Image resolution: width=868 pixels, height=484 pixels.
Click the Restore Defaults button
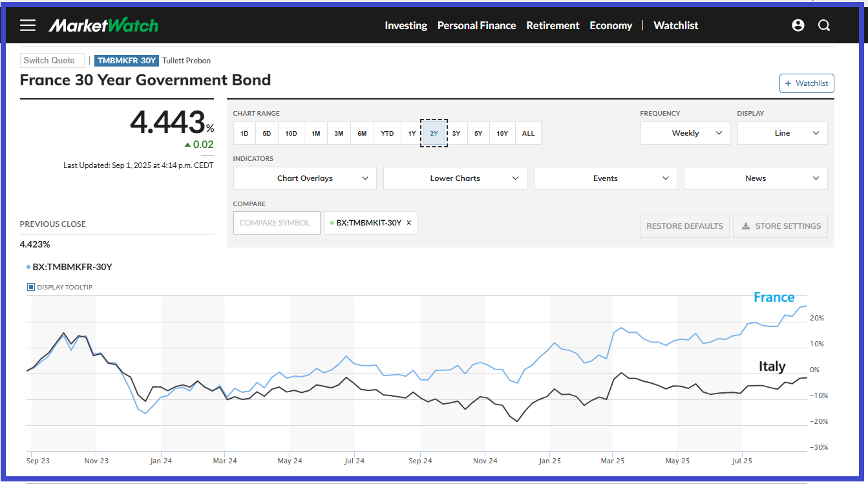click(x=684, y=226)
